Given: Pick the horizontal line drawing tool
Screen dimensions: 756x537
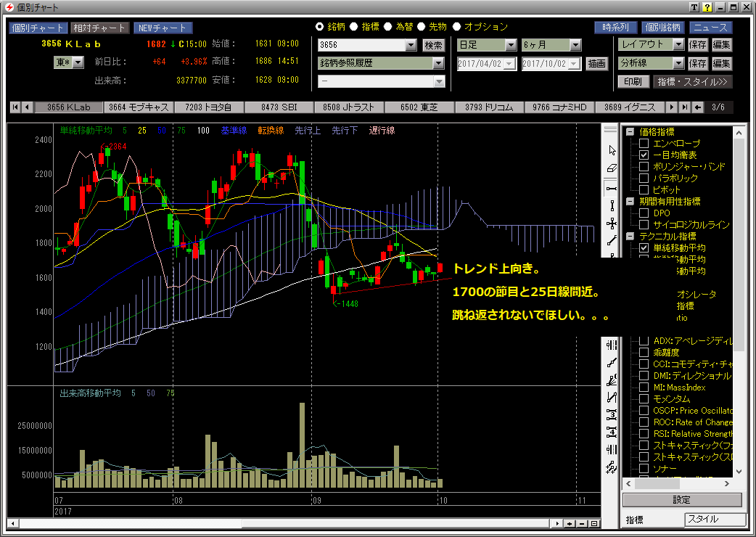Looking at the screenshot, I should click(612, 187).
